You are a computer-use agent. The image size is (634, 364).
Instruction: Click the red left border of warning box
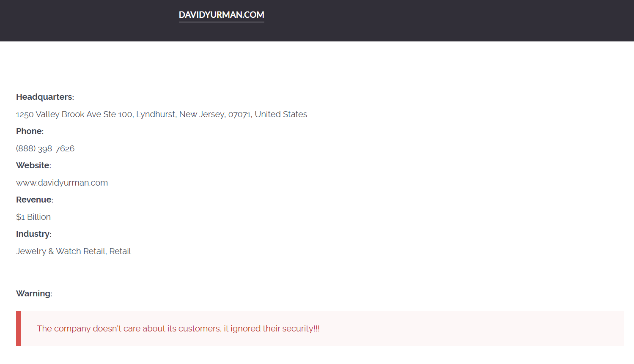click(x=19, y=328)
